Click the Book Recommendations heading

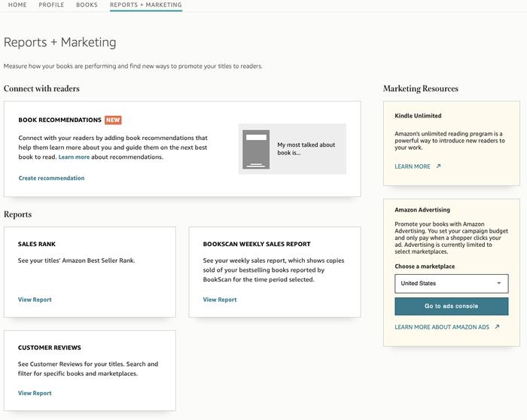pos(59,120)
